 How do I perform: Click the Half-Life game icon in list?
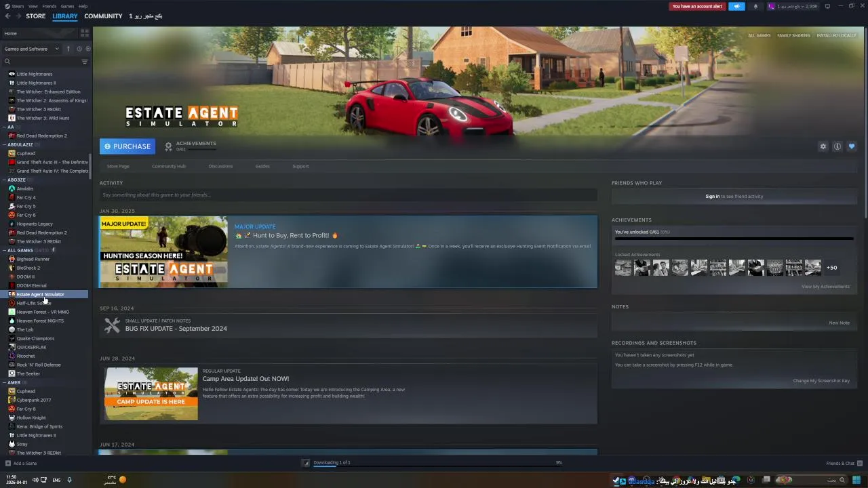[x=12, y=303]
